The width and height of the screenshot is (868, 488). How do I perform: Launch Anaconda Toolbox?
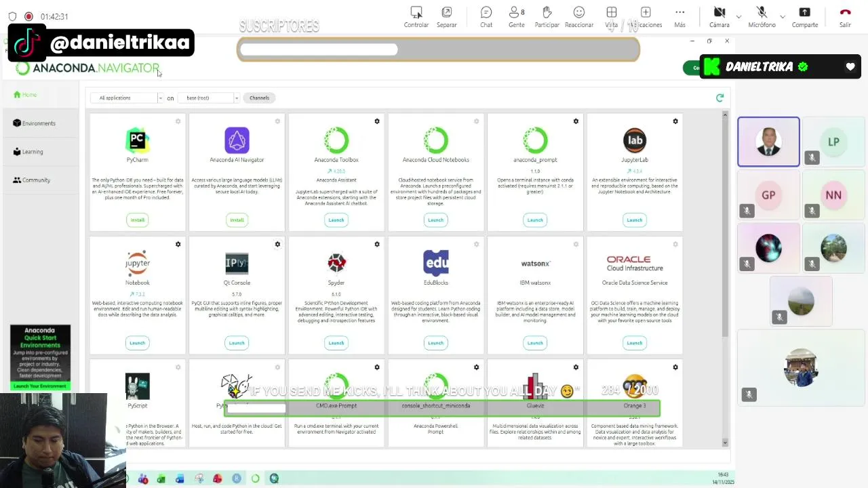coord(336,220)
